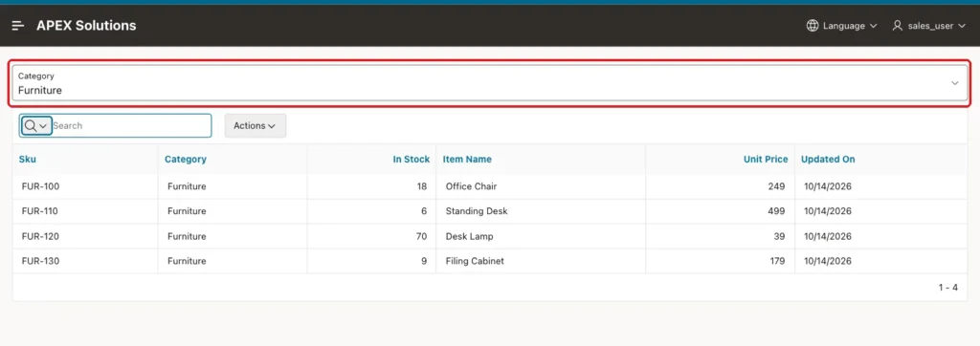Click the globe Language icon

(813, 26)
